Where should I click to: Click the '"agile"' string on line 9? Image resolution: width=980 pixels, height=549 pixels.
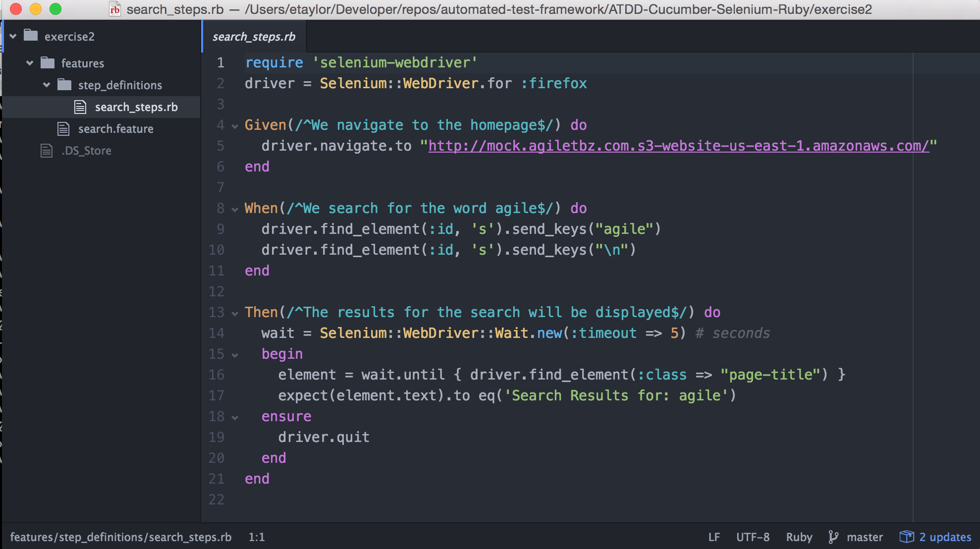click(x=624, y=229)
